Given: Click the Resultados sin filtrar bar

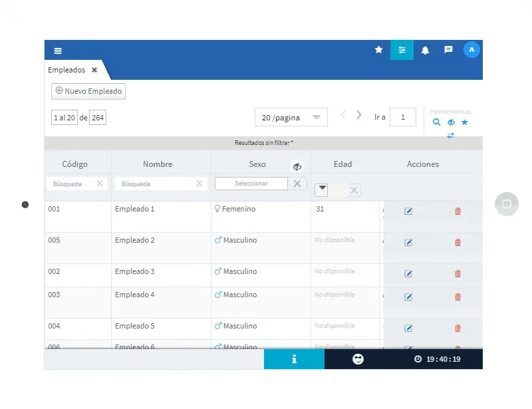Looking at the screenshot, I should [x=263, y=143].
